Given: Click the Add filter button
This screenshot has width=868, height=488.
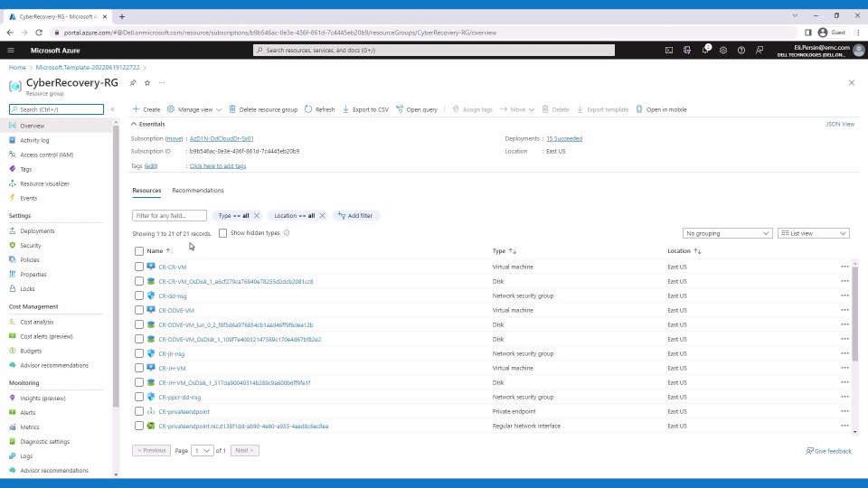Looking at the screenshot, I should click(355, 216).
